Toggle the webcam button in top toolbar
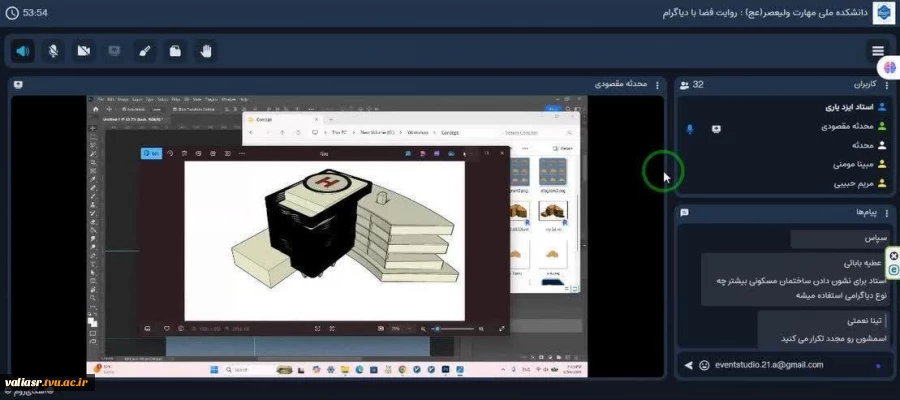Image resolution: width=900 pixels, height=400 pixels. tap(84, 52)
